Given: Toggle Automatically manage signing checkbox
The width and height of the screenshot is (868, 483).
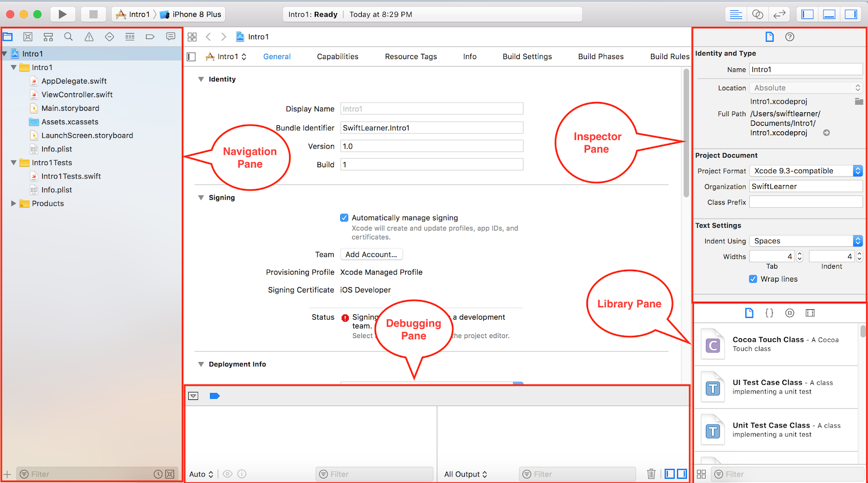Looking at the screenshot, I should click(x=344, y=218).
